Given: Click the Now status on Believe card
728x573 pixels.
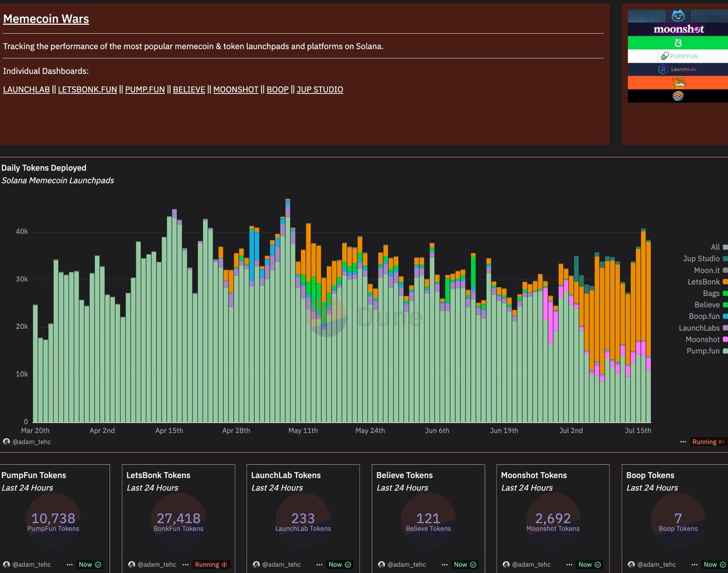Looking at the screenshot, I should click(x=465, y=565).
